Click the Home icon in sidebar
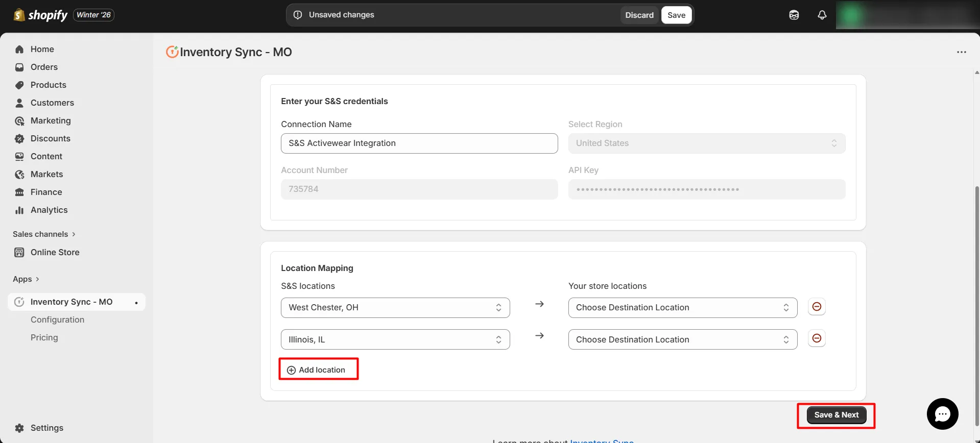 (19, 49)
